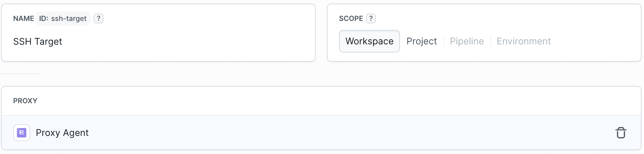Delete the Proxy Agent with the trash icon
The height and width of the screenshot is (154, 644).
[621, 133]
